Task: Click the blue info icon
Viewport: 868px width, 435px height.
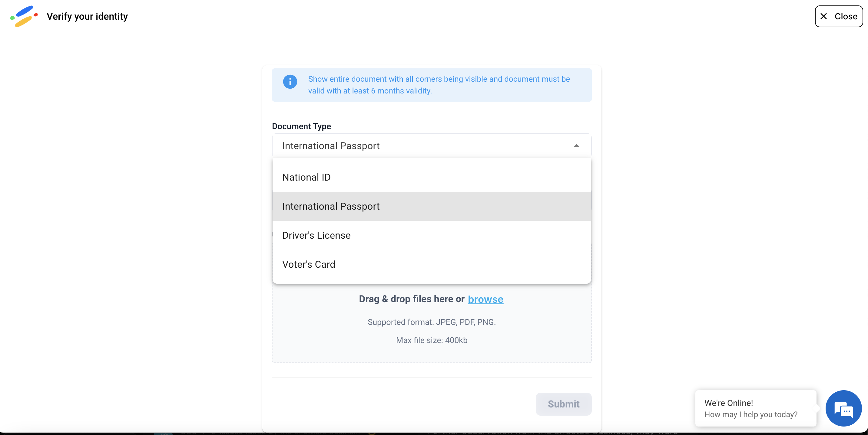Action: click(290, 81)
